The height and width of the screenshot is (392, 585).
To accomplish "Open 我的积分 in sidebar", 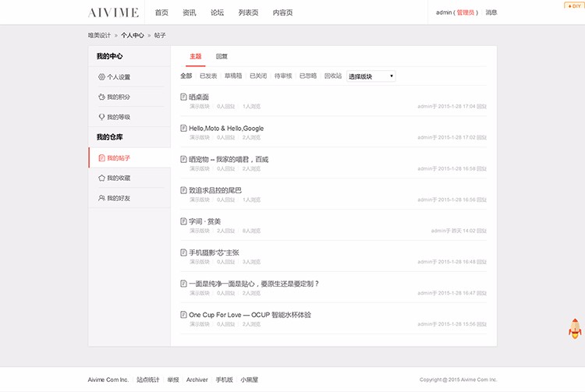I will (x=119, y=97).
